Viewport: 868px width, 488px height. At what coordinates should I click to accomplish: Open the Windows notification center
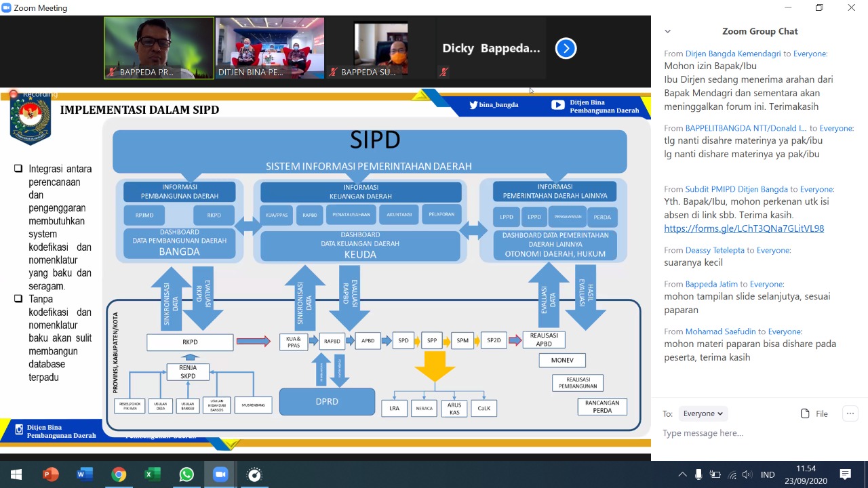tap(846, 474)
